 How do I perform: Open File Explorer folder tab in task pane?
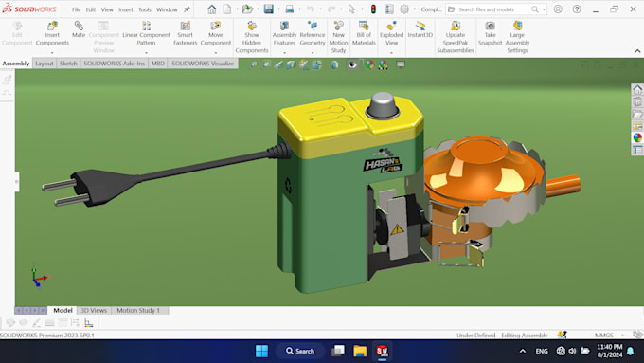637,114
